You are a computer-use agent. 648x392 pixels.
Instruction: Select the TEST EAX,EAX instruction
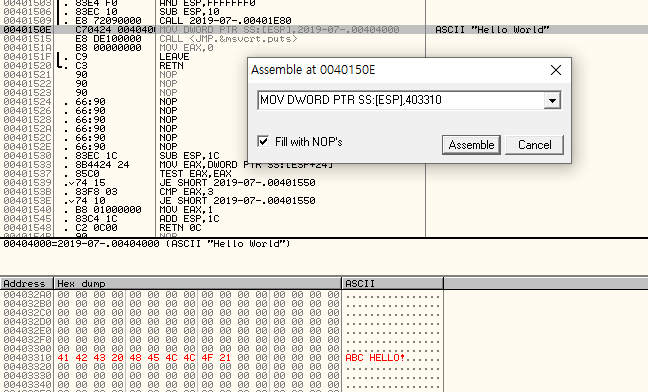[195, 174]
